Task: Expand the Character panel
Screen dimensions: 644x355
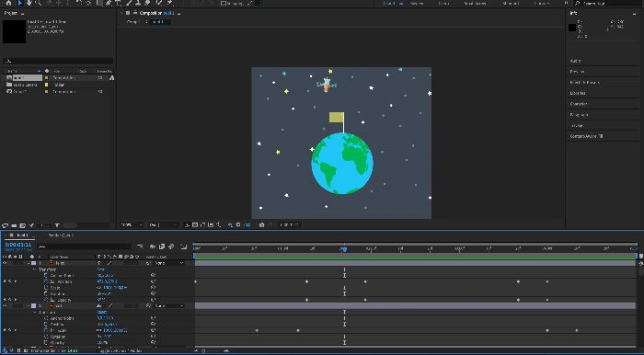Action: (x=579, y=104)
